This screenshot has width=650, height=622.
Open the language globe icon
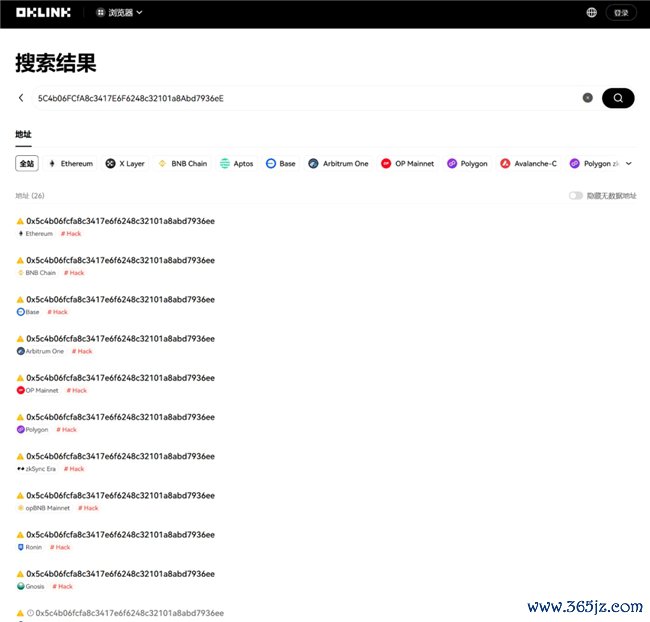coord(592,13)
